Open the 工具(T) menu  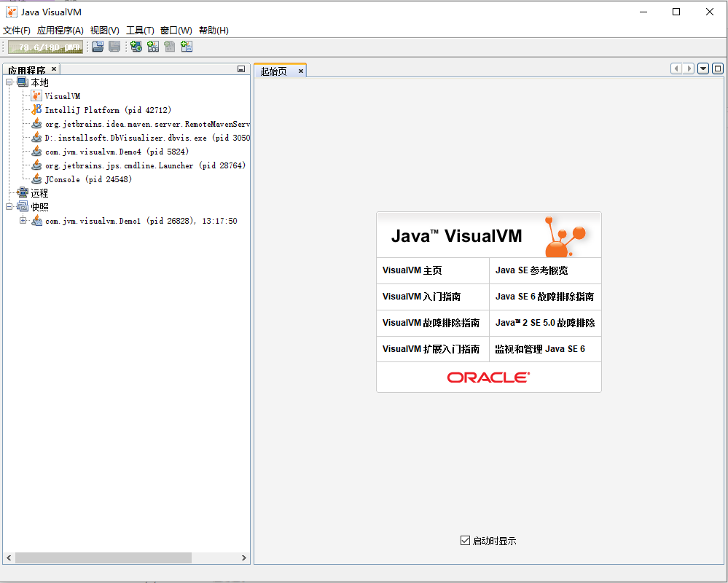[140, 30]
